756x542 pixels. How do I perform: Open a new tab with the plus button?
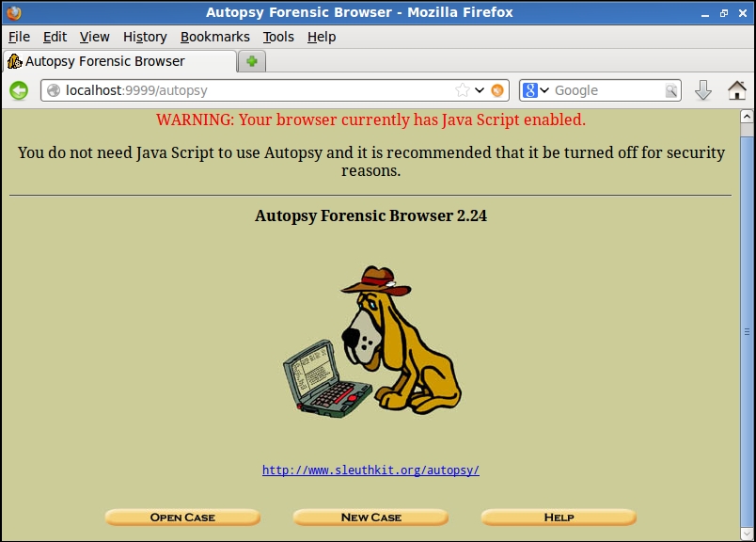click(x=252, y=61)
